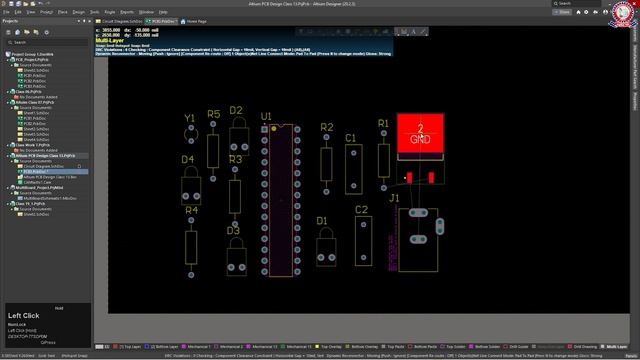Open the Tools menu

(x=94, y=12)
